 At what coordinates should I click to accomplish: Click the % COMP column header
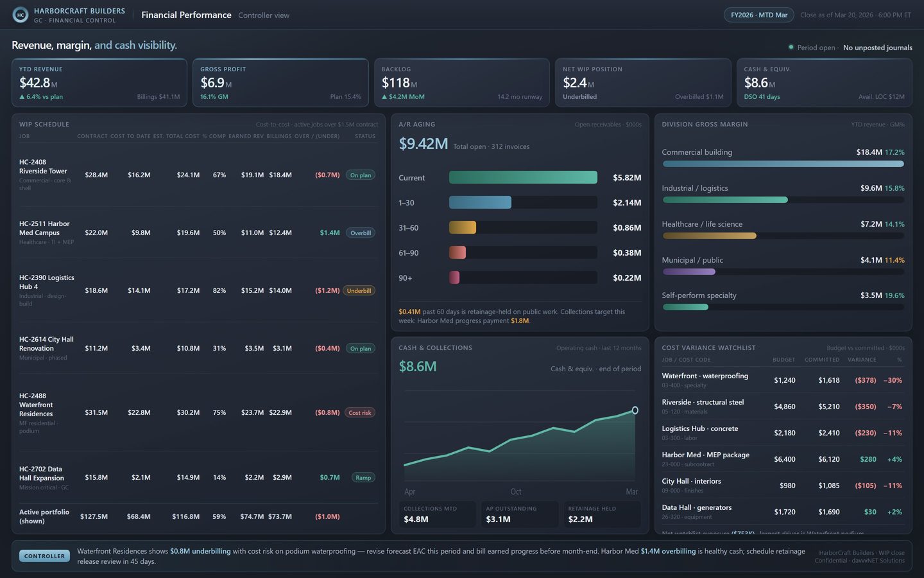point(214,136)
